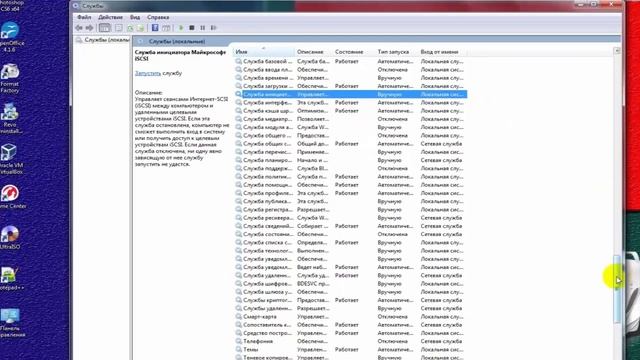Select the 'Служба перечис...' row
Image resolution: width=640 pixels, height=360 pixels.
(x=350, y=152)
